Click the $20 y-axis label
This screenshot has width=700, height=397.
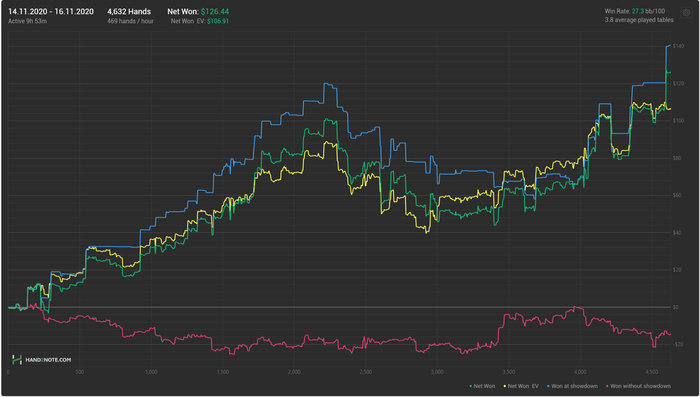point(677,270)
